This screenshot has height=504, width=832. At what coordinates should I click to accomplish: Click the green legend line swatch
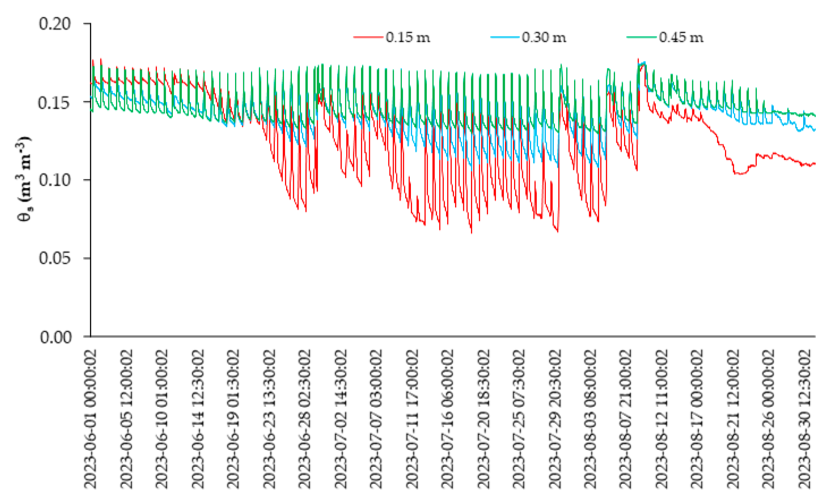pyautogui.click(x=641, y=37)
